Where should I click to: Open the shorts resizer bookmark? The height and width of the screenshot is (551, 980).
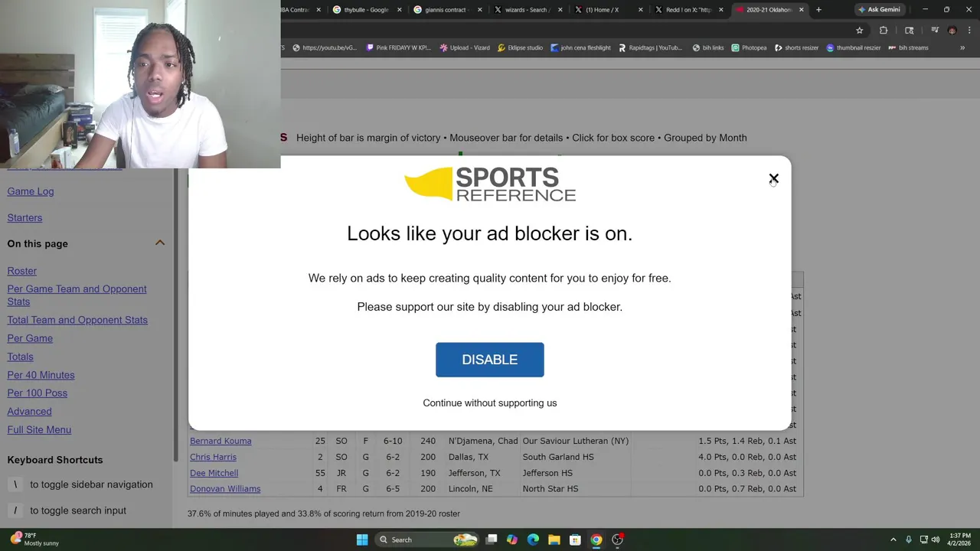(796, 47)
